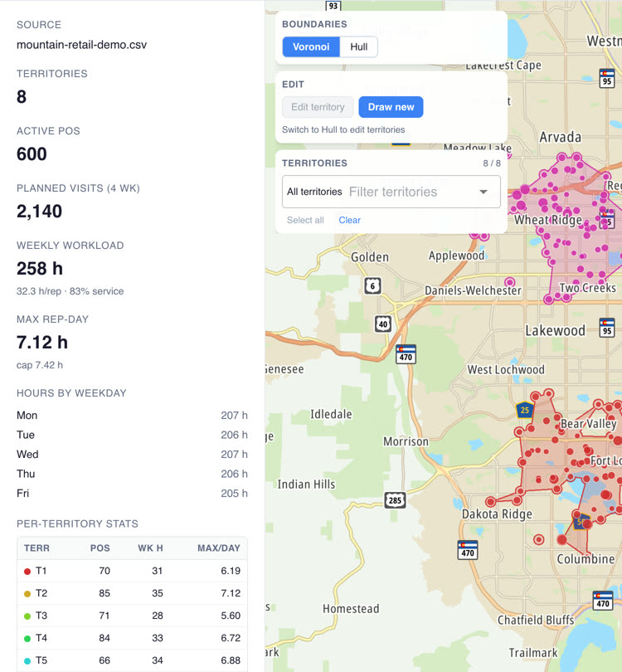Screen dimensions: 622x672
Task: Click the T2 yellow color dot
Action: pyautogui.click(x=27, y=593)
